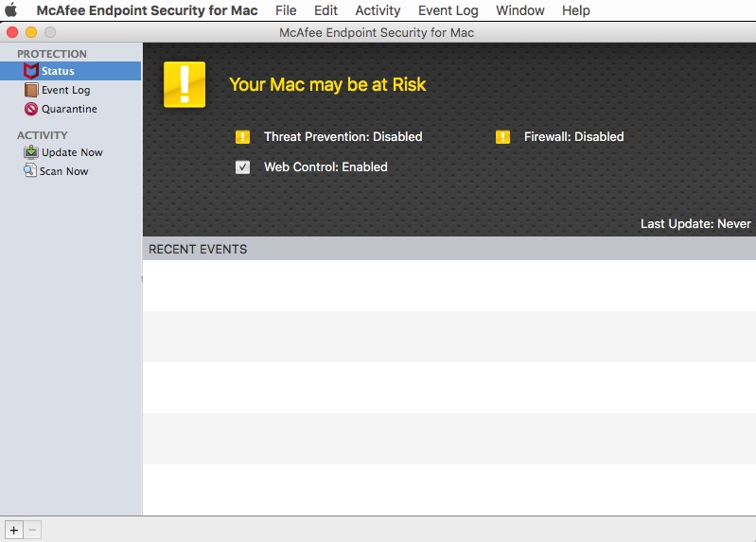
Task: Close the window with red button
Action: (x=12, y=32)
